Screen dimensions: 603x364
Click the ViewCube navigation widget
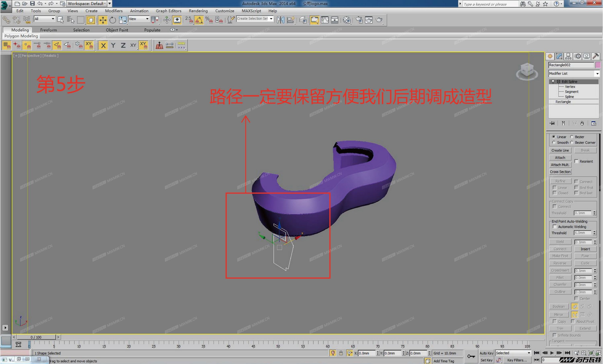coord(527,71)
